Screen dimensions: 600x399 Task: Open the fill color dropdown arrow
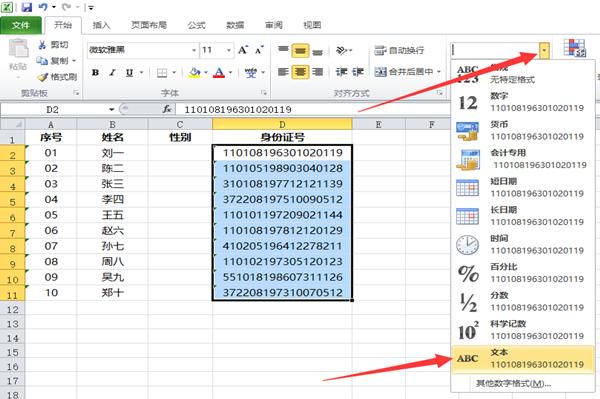(205, 73)
